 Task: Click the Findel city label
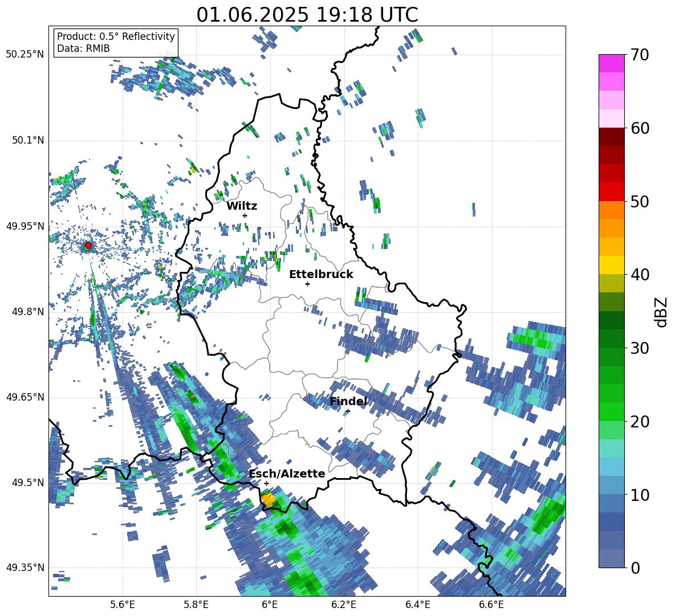click(349, 402)
